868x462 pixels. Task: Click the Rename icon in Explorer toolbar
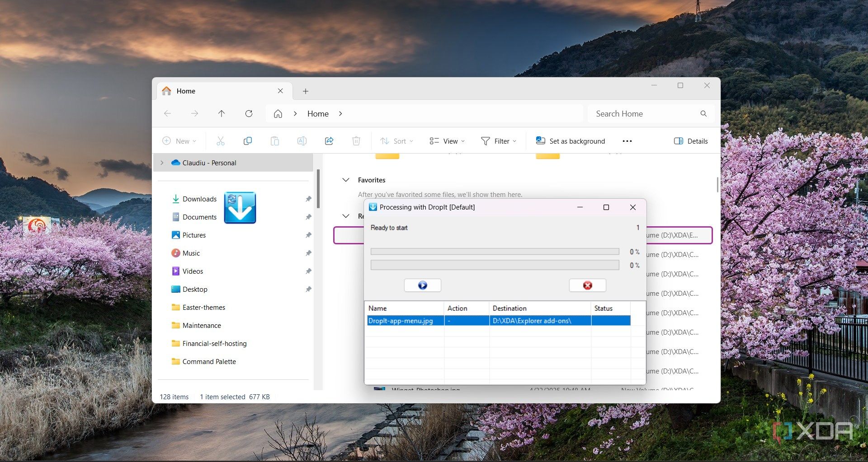point(302,141)
